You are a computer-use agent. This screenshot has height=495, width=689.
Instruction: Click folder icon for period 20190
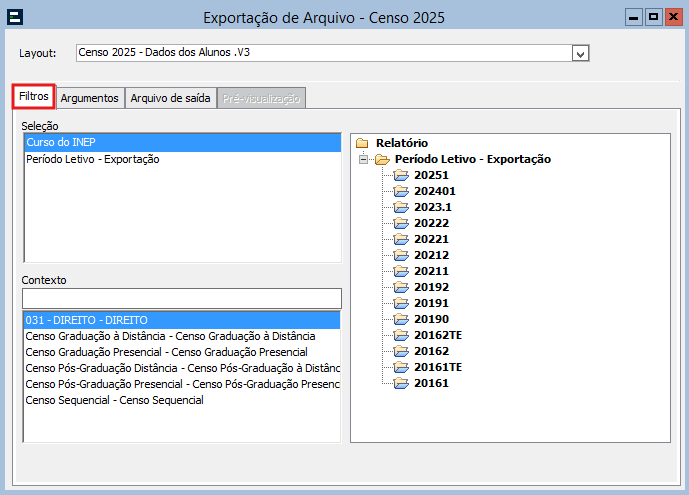click(x=401, y=319)
